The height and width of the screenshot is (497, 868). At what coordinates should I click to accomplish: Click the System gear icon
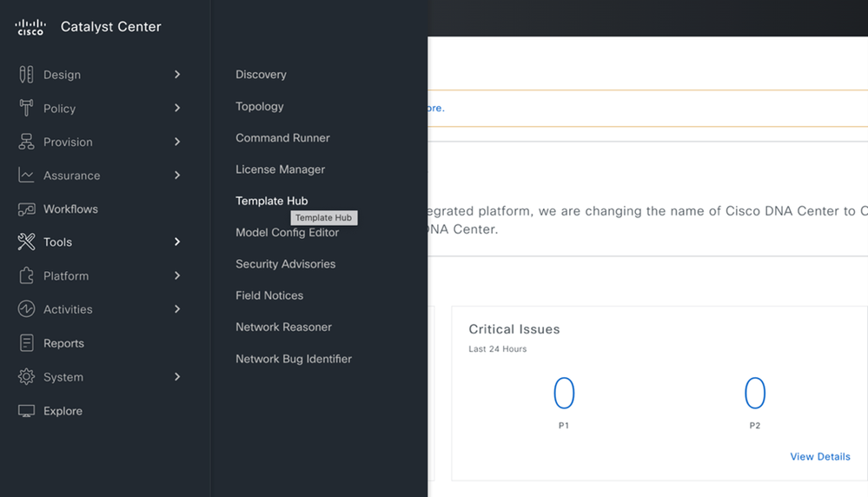click(x=26, y=377)
